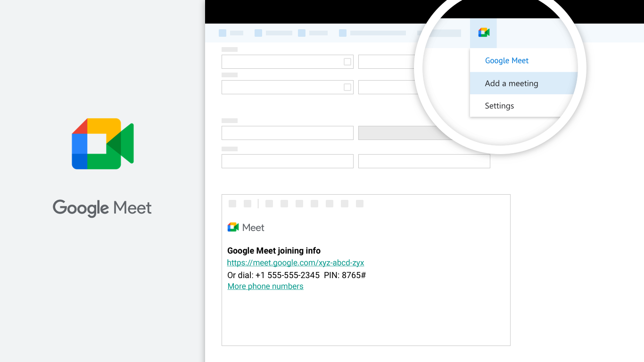Focus the left input field in the second form row
The height and width of the screenshot is (362, 644).
point(288,87)
